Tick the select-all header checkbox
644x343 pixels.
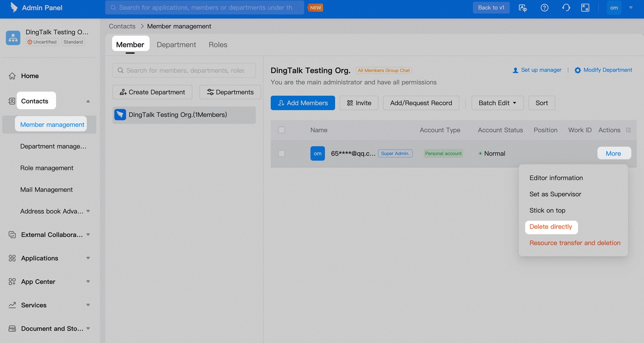282,130
